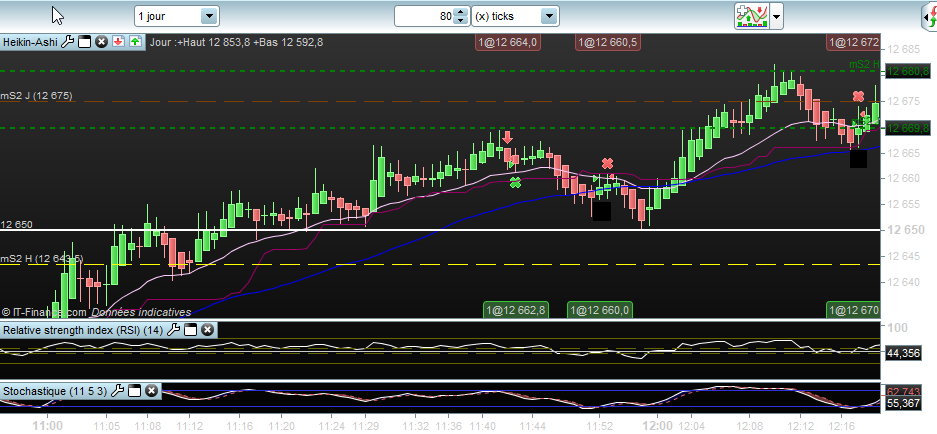Click order label '1@12 672' at top
This screenshot has height=434, width=937.
tap(853, 42)
